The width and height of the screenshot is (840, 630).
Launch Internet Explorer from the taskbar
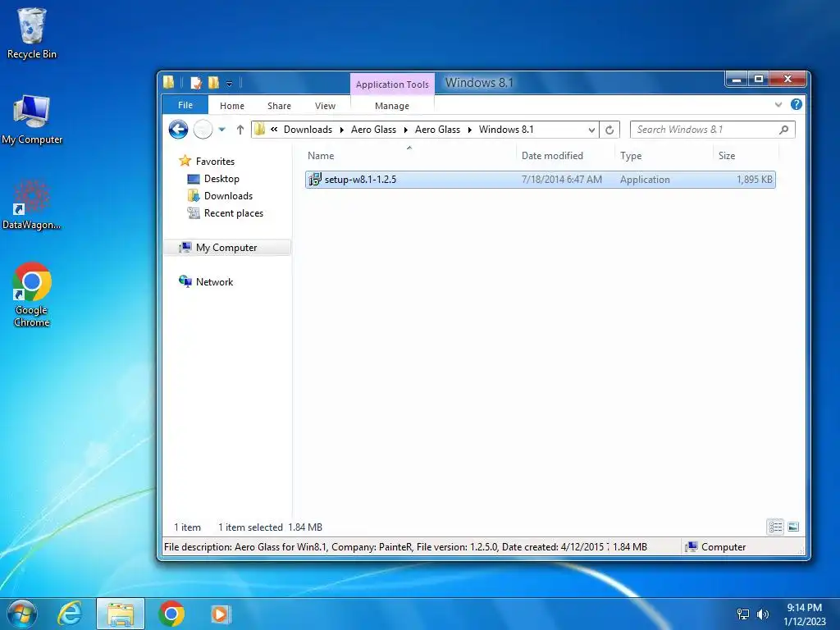[x=71, y=614]
